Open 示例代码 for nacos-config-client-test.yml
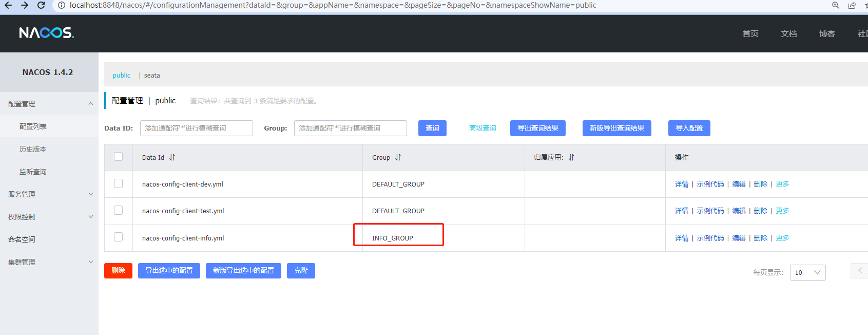Viewport: 868px width, 335px height. [x=710, y=211]
